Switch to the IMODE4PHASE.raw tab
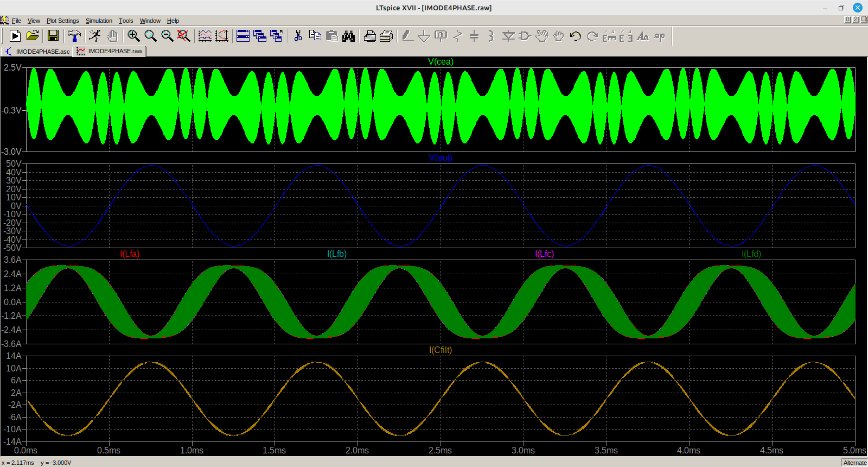The width and height of the screenshot is (868, 467). point(110,51)
